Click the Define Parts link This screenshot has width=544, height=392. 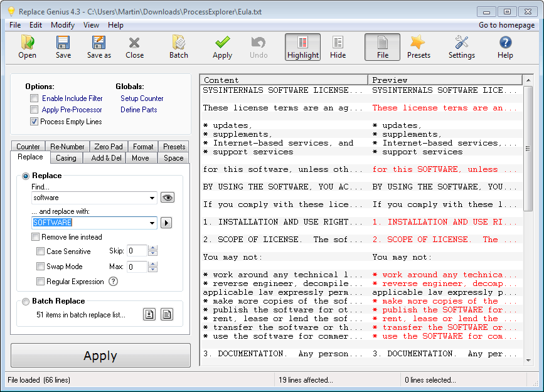point(139,110)
